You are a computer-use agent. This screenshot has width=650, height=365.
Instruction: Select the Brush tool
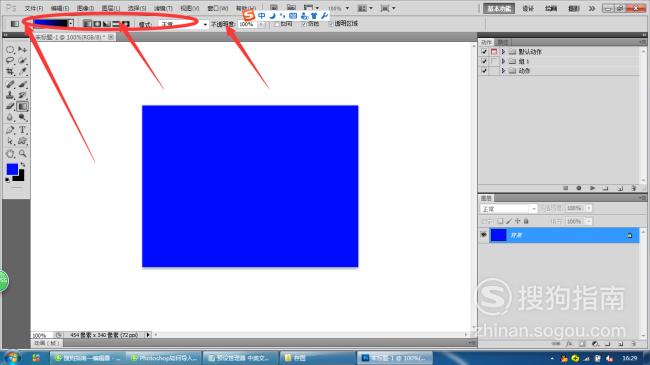click(x=22, y=84)
